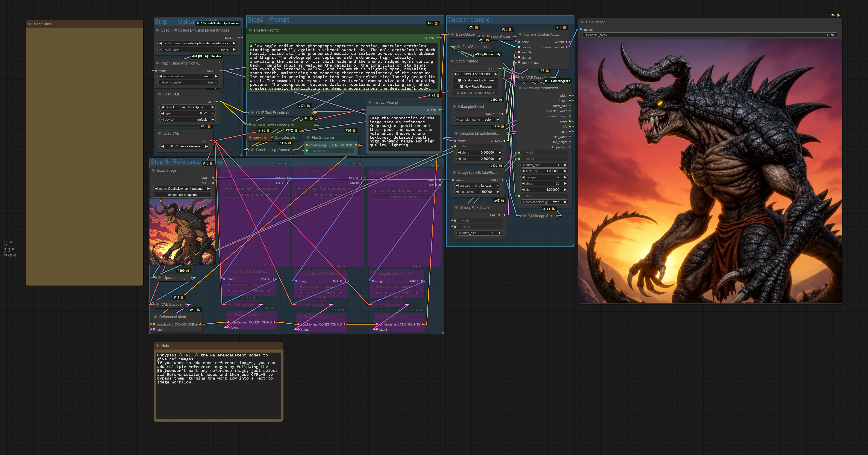Toggle the allow_compile switch

point(215,83)
